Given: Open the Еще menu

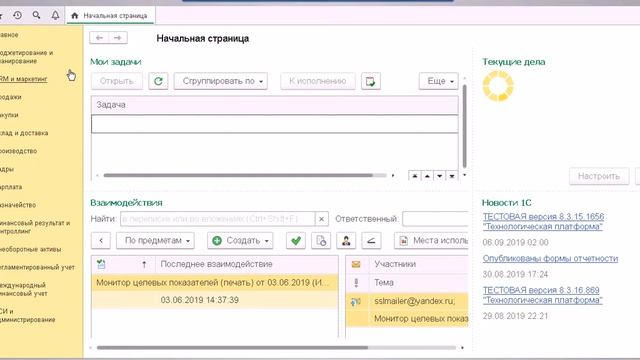Looking at the screenshot, I should pyautogui.click(x=439, y=81).
